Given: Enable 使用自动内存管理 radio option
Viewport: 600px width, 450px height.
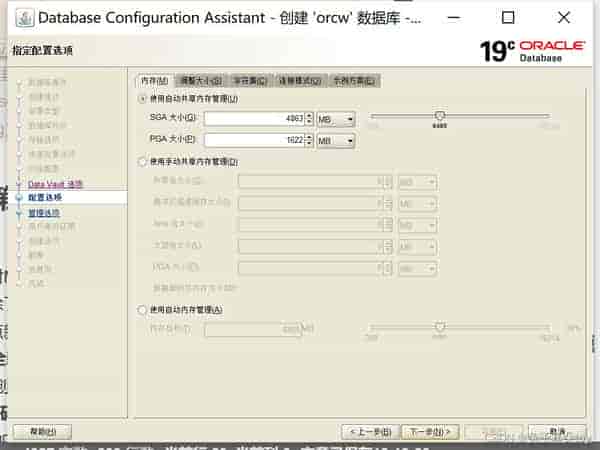Looking at the screenshot, I should click(x=142, y=310).
